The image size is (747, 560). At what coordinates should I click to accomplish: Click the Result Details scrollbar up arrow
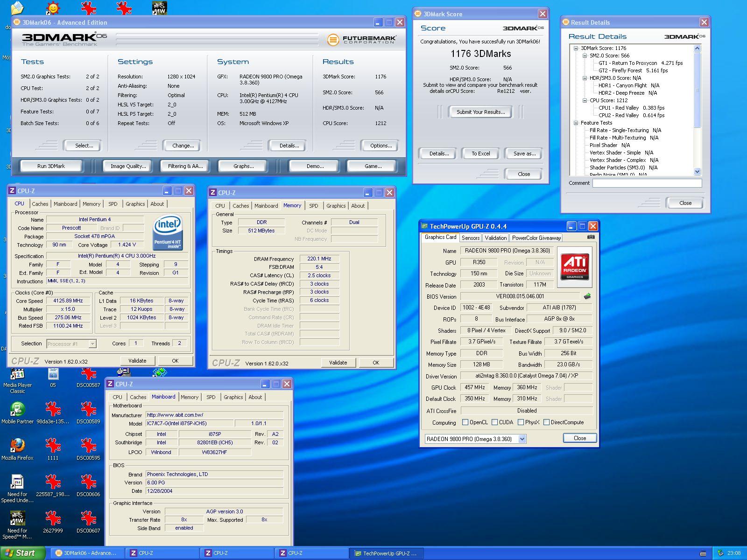(x=698, y=49)
